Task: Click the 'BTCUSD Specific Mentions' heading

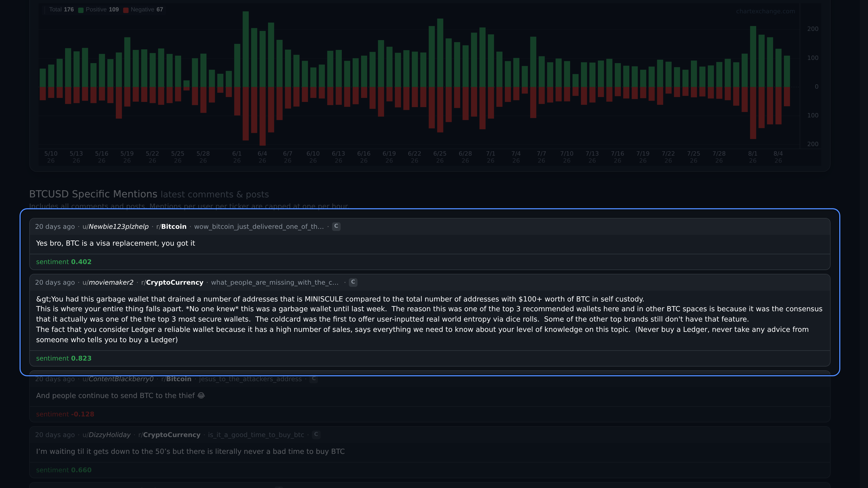Action: pos(93,194)
